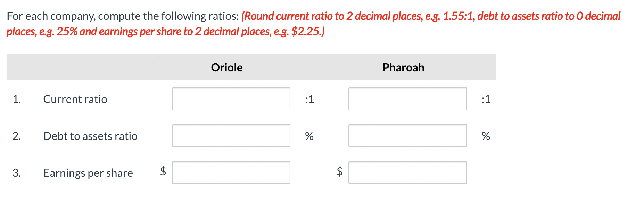Click the $ sign before Pharoah's earnings field

(x=339, y=172)
